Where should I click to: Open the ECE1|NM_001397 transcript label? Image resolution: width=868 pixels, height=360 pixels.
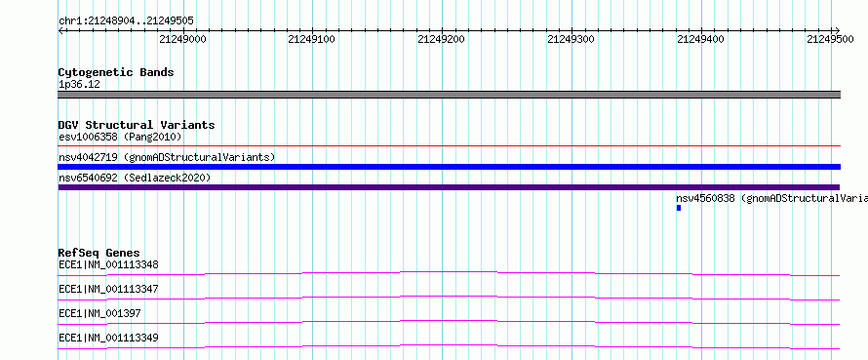point(99,313)
